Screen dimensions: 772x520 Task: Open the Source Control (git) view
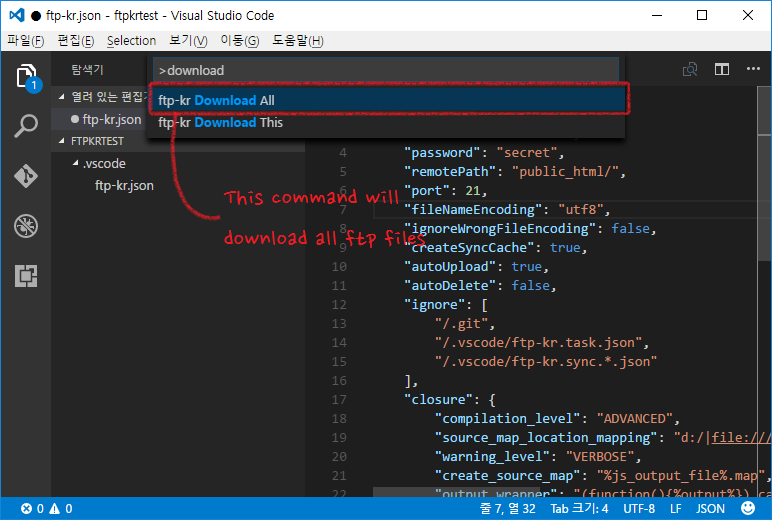tap(26, 176)
